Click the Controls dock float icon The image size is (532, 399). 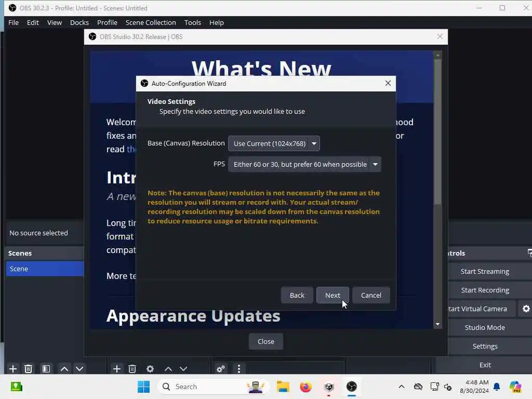click(529, 253)
